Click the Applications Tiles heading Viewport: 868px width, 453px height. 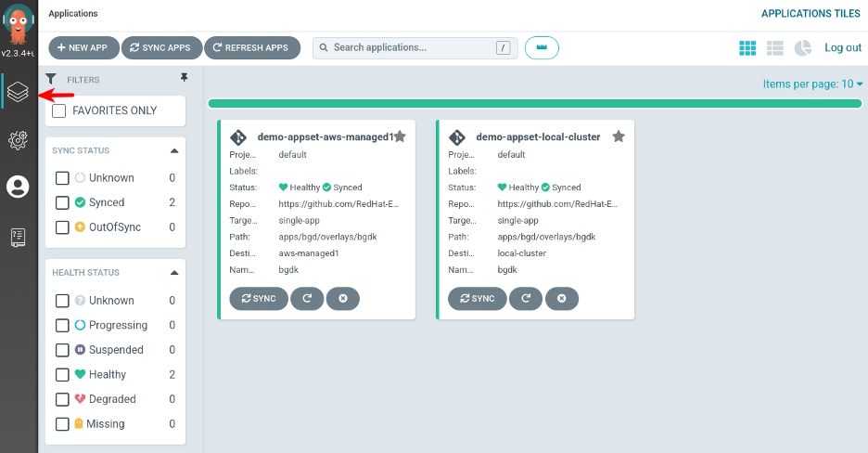pos(811,13)
